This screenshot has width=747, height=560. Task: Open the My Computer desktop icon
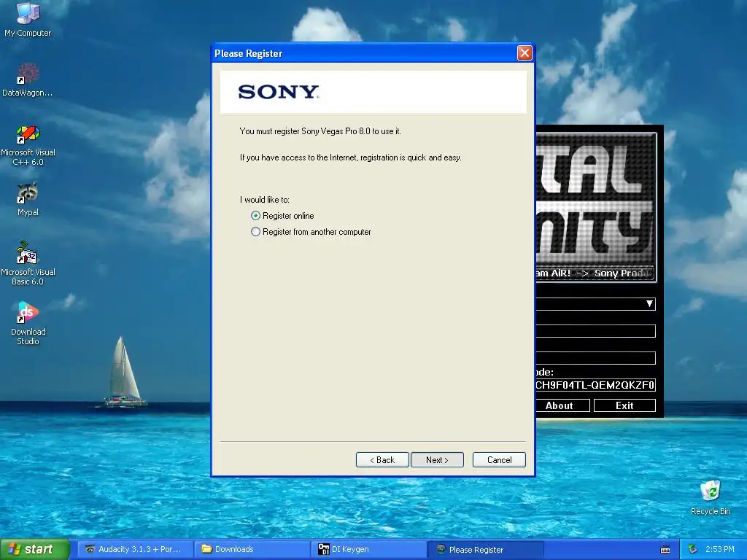28,19
